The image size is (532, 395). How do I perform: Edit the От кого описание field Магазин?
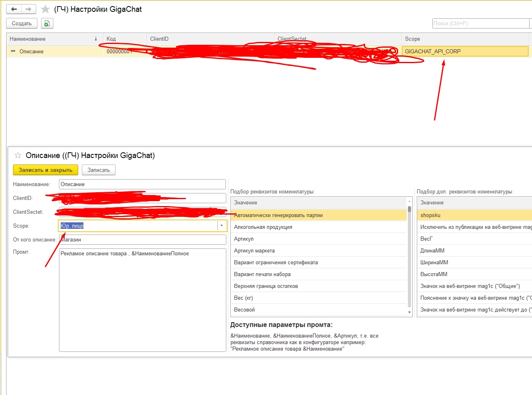(x=142, y=239)
